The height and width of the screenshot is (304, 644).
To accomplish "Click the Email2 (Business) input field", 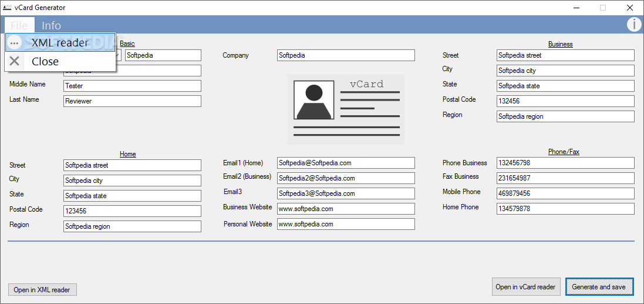I will coord(346,178).
